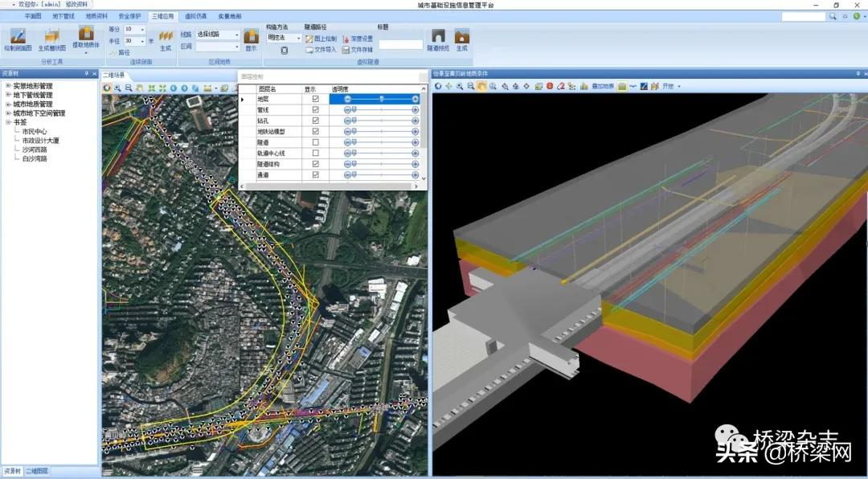Click the globe icon in 3D view toolbar
868x479 pixels.
click(x=438, y=86)
